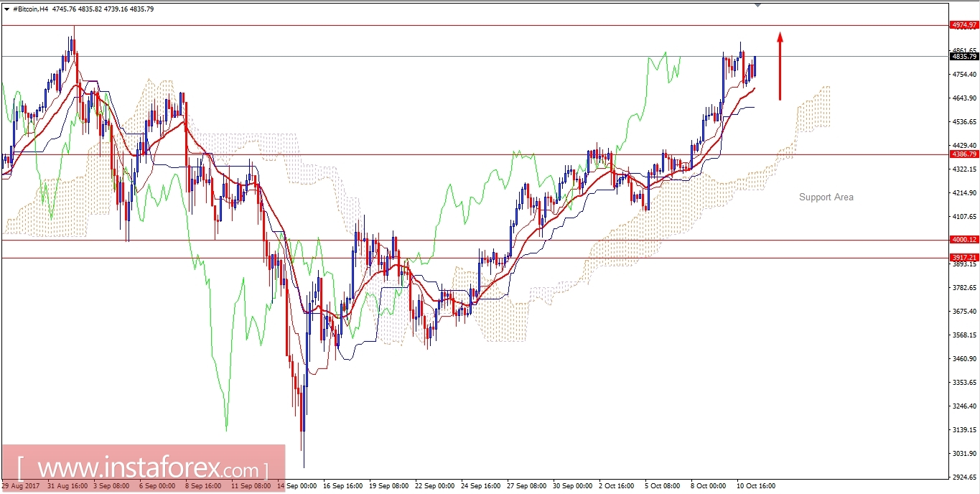The width and height of the screenshot is (980, 494).
Task: Click the 4536.65 value on price axis
Action: point(963,122)
